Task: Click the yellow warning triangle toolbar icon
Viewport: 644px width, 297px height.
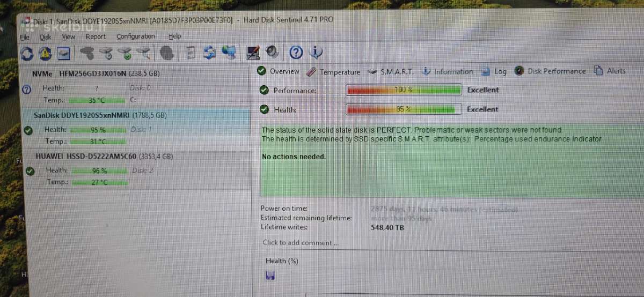Action: (x=45, y=53)
